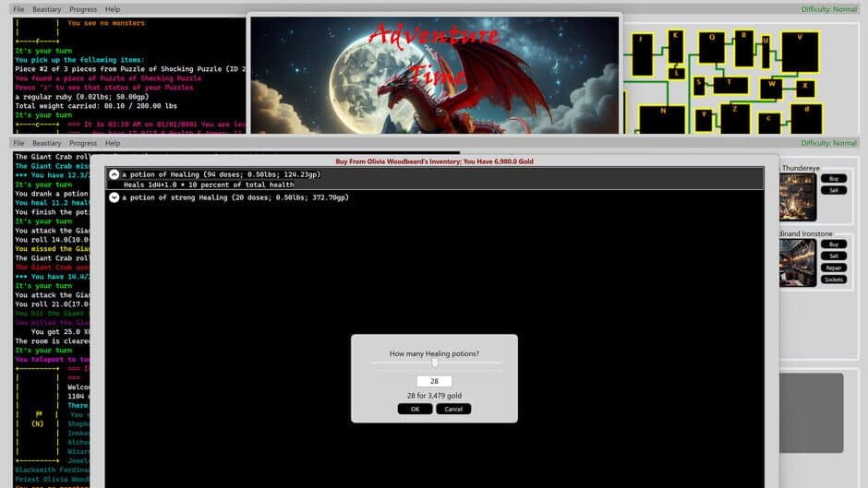
Task: Cancel the Healing potions quantity dialog
Action: [x=453, y=409]
